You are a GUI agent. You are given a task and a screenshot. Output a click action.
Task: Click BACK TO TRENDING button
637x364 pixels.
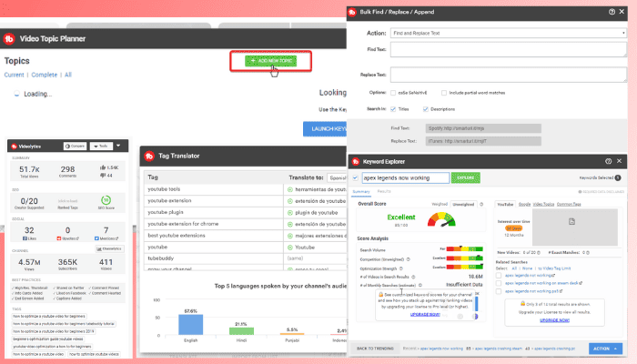(x=375, y=349)
